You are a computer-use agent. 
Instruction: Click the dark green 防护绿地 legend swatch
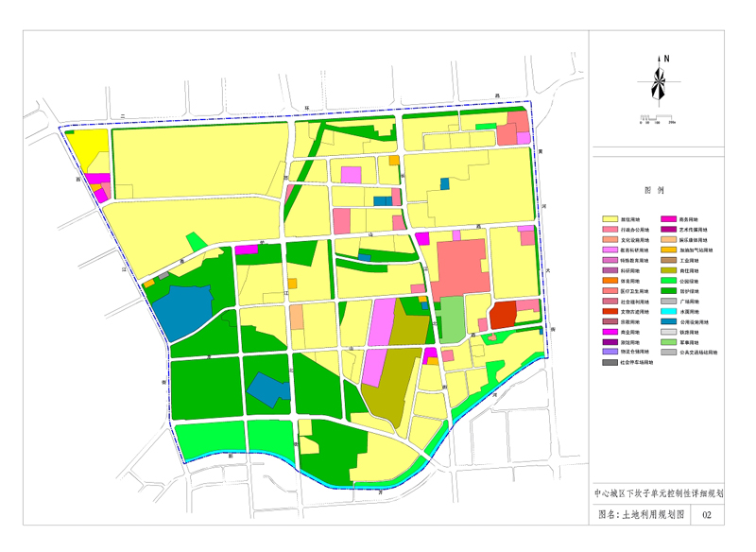click(670, 291)
